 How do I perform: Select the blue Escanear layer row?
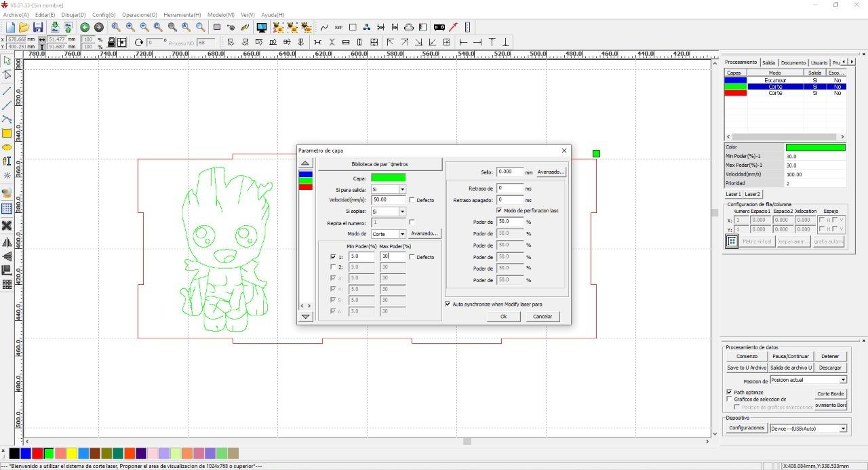tap(785, 80)
